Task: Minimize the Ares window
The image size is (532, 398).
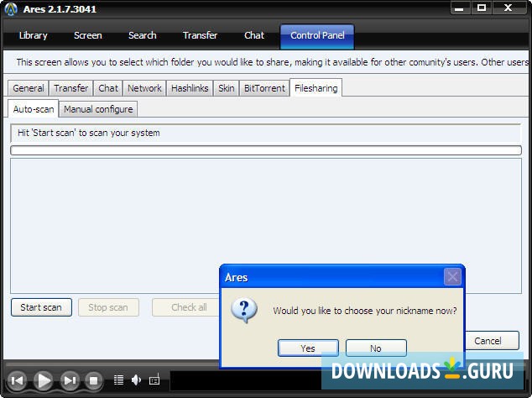Action: click(x=460, y=8)
